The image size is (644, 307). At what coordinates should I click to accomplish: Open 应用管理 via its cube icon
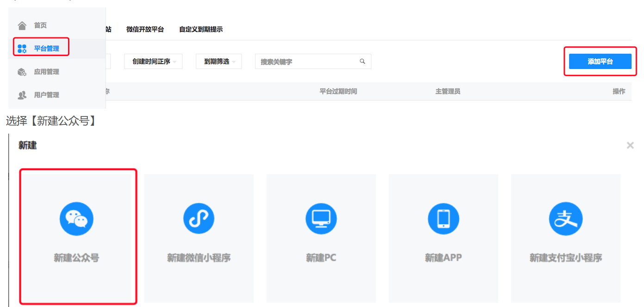point(22,72)
